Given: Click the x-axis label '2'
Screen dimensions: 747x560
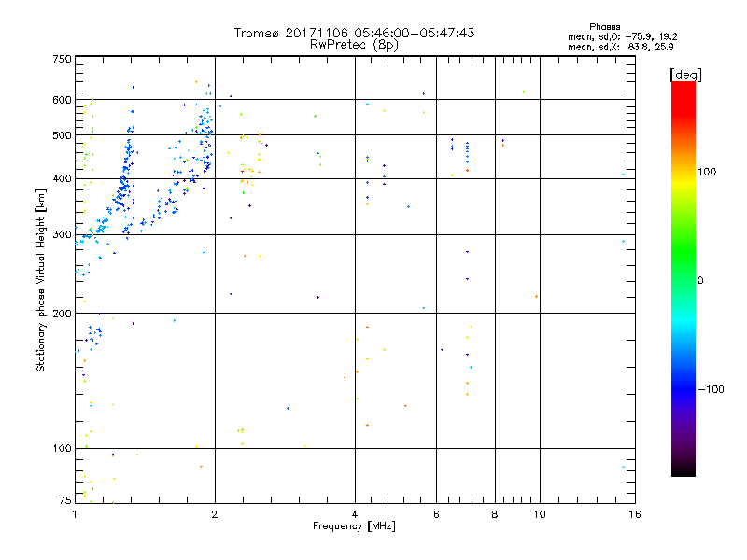Looking at the screenshot, I should tap(215, 514).
